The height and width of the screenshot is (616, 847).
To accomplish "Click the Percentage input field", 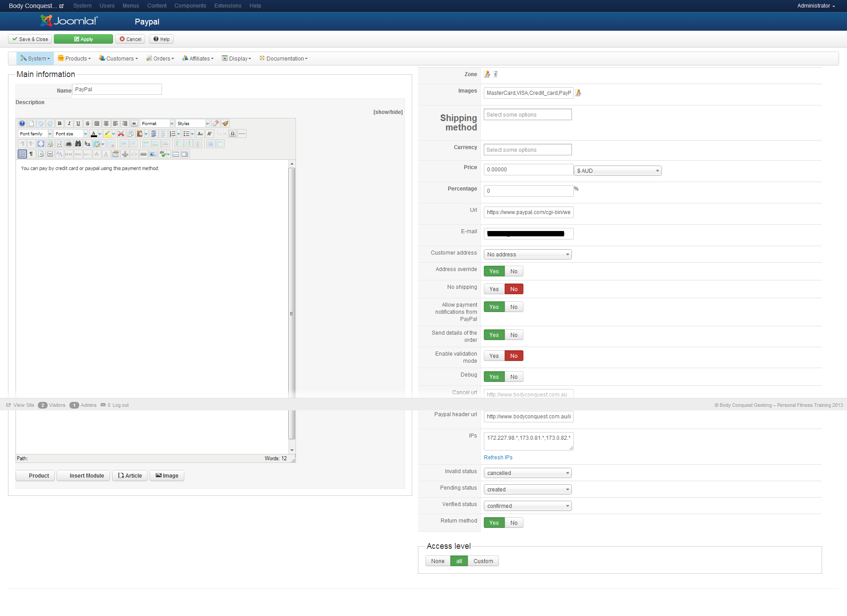I will tap(529, 191).
